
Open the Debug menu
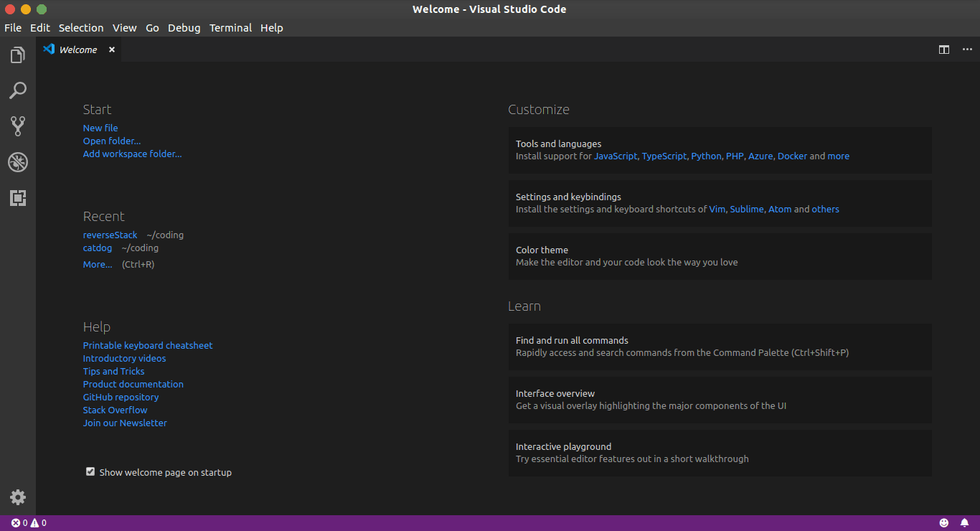click(184, 28)
